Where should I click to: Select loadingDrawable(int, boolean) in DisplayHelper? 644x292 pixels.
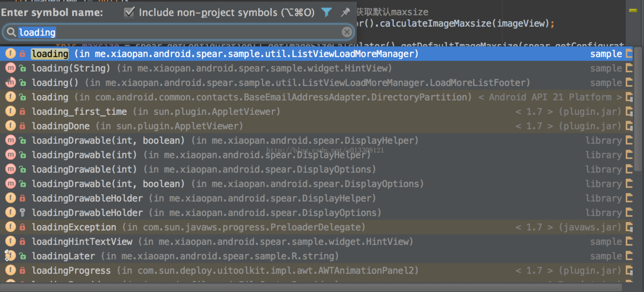click(x=317, y=141)
